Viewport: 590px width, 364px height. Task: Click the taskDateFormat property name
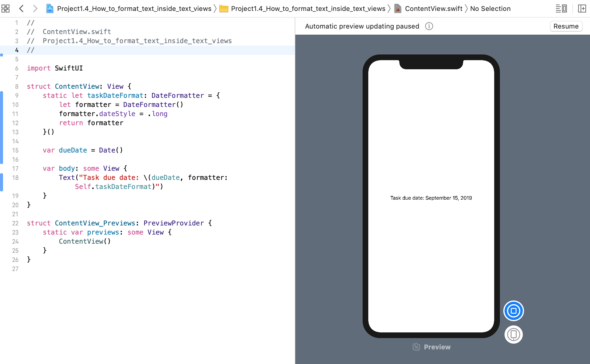tap(115, 95)
